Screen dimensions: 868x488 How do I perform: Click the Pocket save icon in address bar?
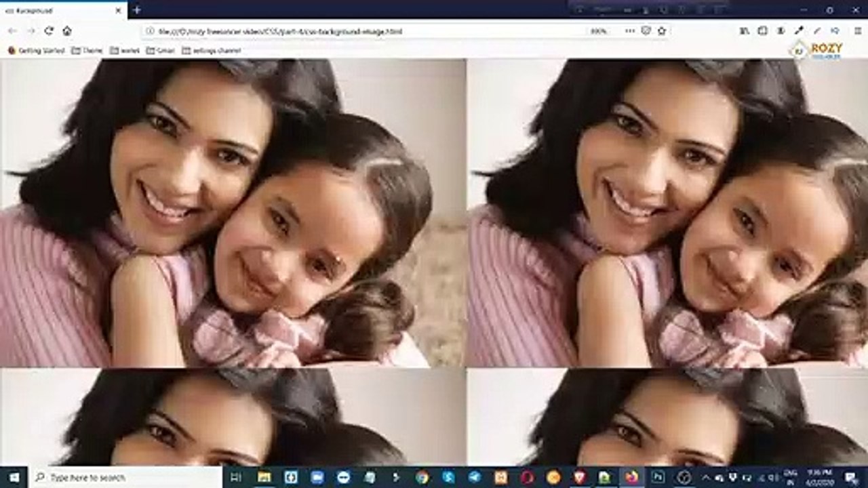[x=646, y=31]
